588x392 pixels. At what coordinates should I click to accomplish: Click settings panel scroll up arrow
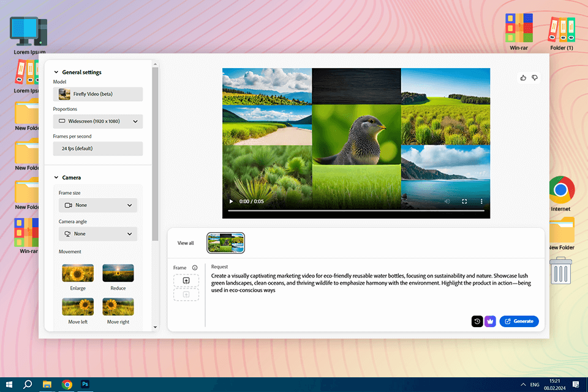tap(155, 64)
